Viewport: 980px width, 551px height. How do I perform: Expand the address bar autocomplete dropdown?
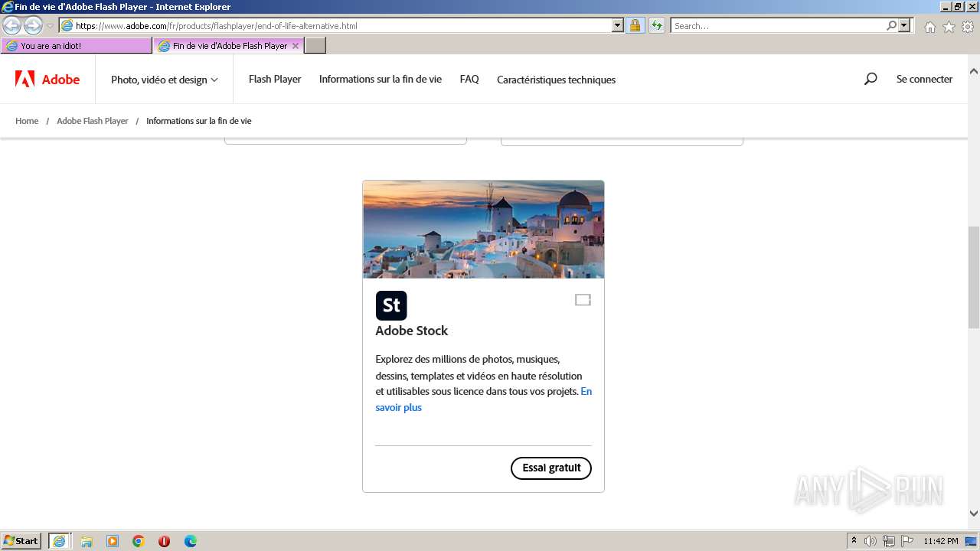coord(618,25)
